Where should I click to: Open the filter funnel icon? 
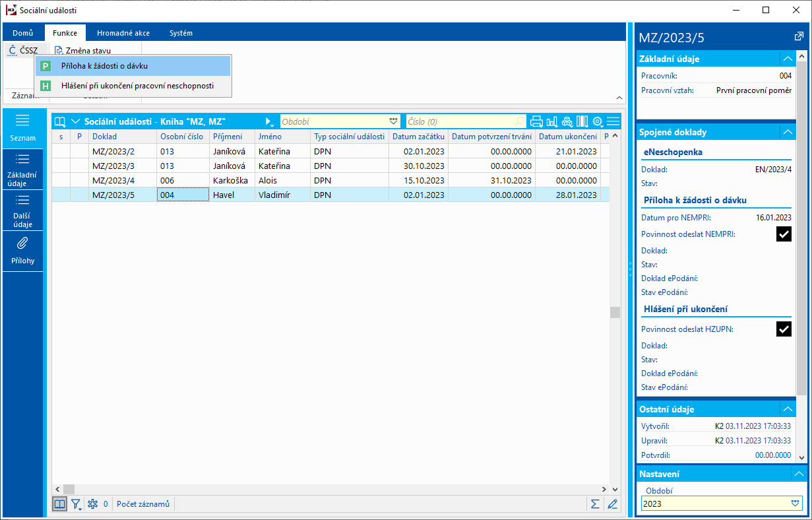tap(76, 504)
